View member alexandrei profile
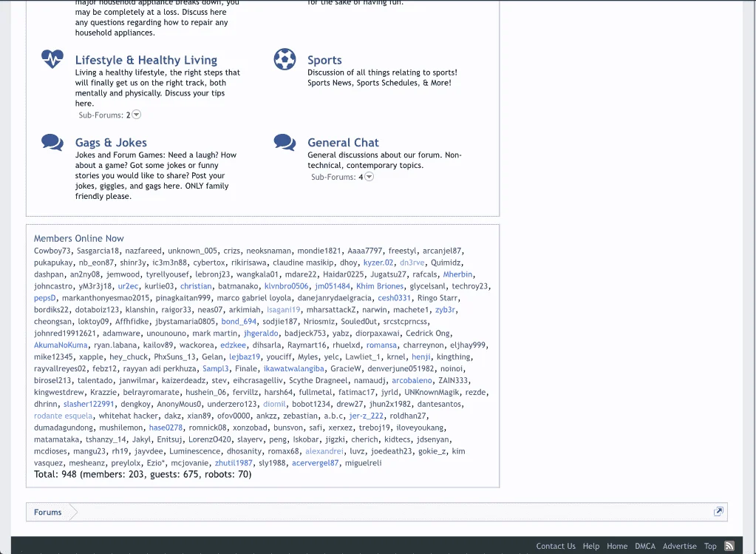Image resolution: width=756 pixels, height=554 pixels. (x=324, y=451)
